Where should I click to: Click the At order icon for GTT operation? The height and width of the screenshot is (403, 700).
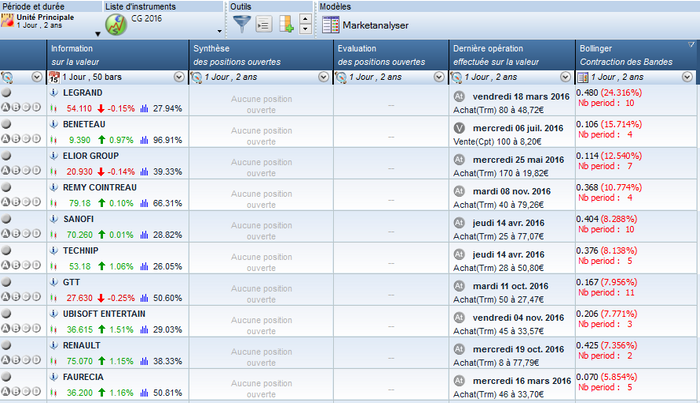click(459, 286)
